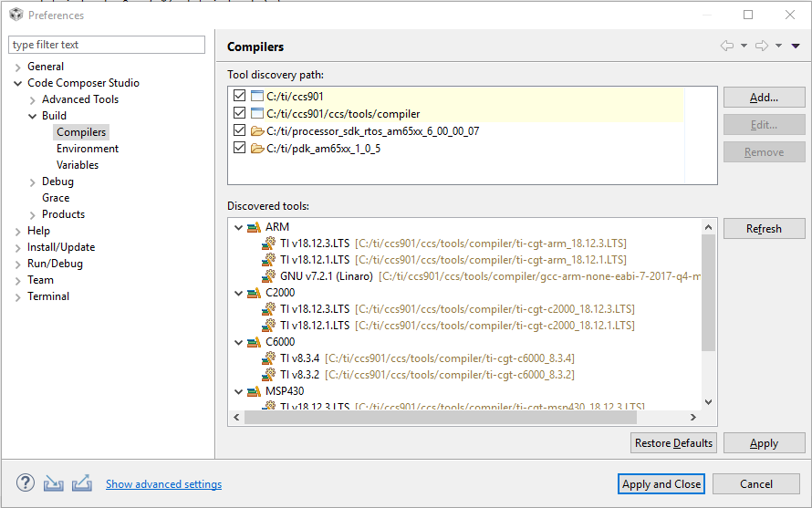Viewport: 812px width, 508px height.
Task: Expand the Products node
Action: point(32,215)
